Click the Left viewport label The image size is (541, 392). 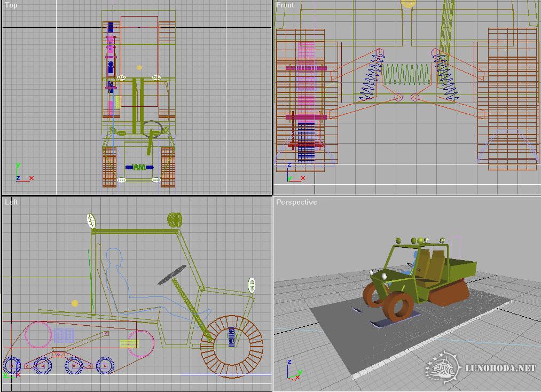pyautogui.click(x=11, y=202)
